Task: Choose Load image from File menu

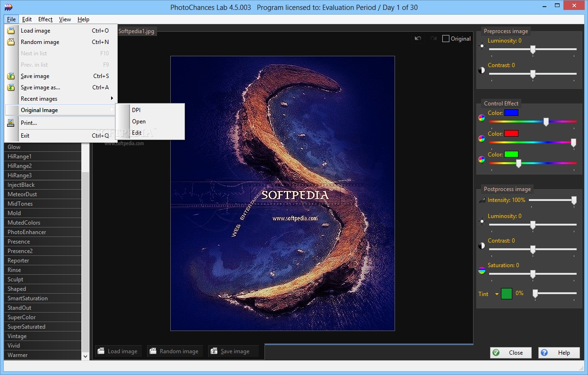Action: [61, 31]
